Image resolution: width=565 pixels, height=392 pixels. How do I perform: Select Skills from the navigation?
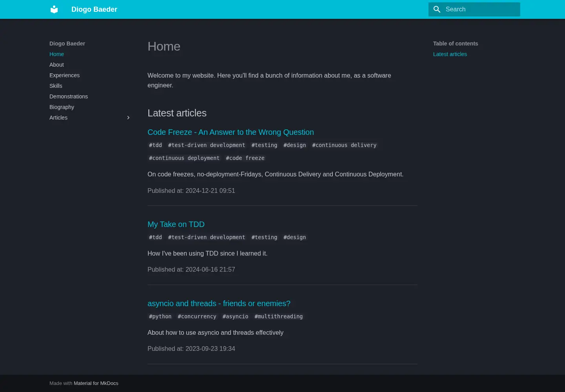click(x=56, y=86)
